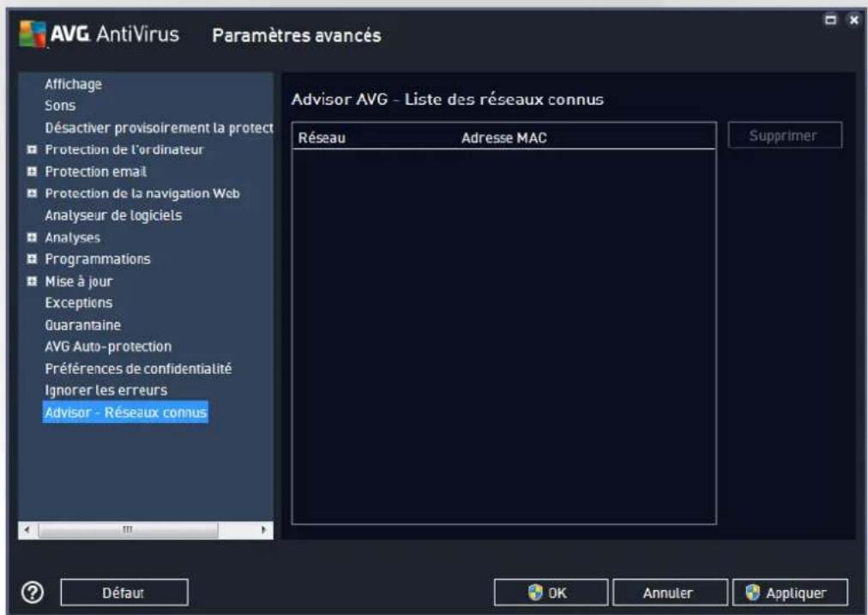Select Affichage in the settings tree
The width and height of the screenshot is (868, 615).
click(x=73, y=84)
